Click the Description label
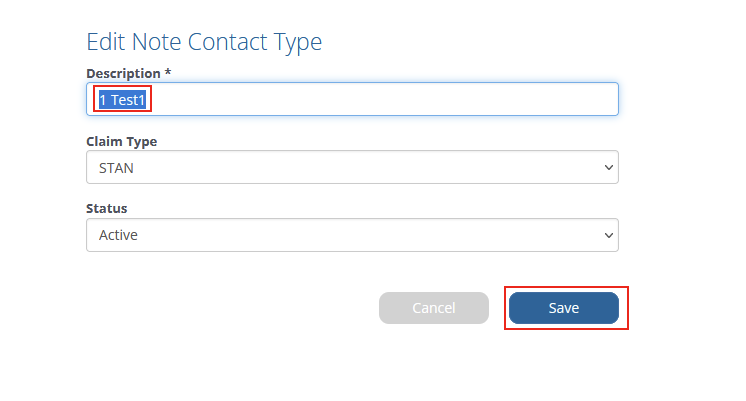 pyautogui.click(x=123, y=74)
